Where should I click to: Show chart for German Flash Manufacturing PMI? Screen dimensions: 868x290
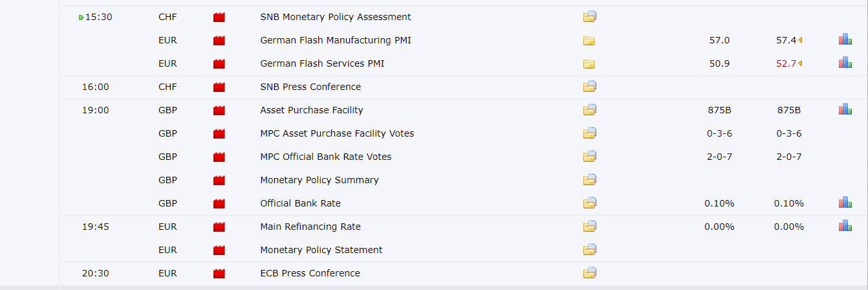(845, 39)
